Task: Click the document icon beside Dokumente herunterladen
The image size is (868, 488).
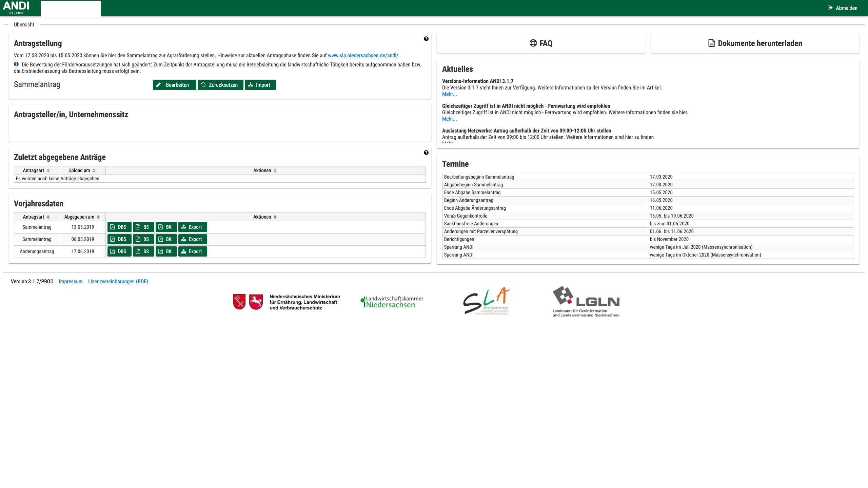Action: pos(712,43)
